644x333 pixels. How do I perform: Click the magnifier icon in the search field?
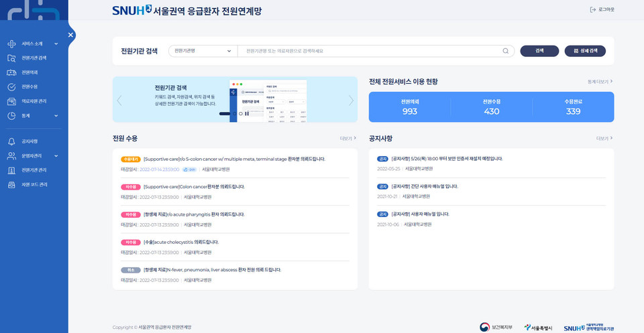point(506,52)
